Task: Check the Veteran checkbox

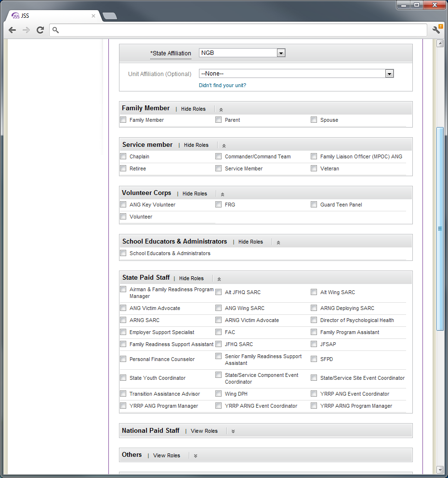Action: coord(314,168)
